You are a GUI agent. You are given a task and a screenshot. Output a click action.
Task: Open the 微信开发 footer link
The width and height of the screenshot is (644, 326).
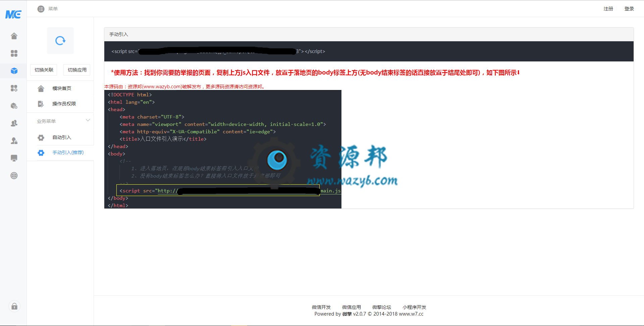321,307
